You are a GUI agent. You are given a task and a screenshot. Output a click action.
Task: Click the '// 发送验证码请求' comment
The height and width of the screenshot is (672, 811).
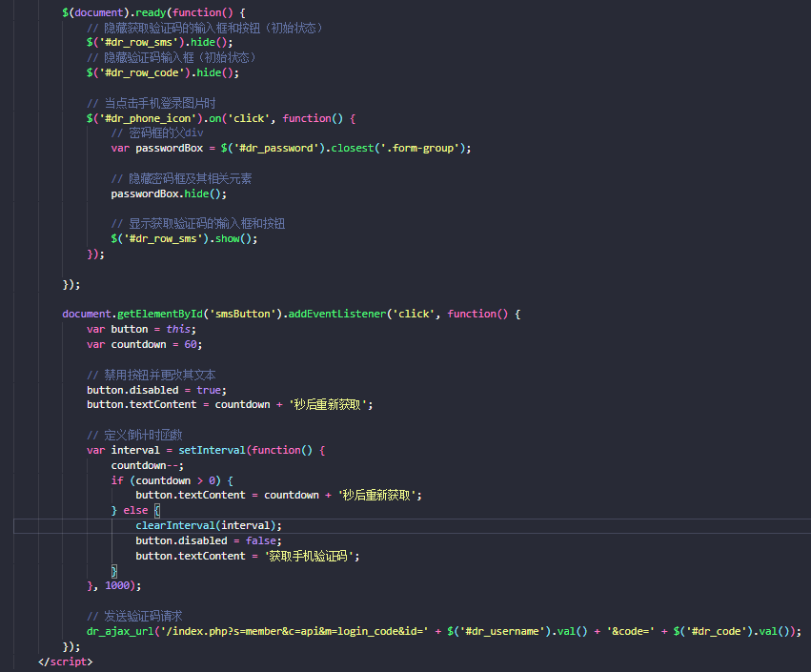[x=134, y=616]
